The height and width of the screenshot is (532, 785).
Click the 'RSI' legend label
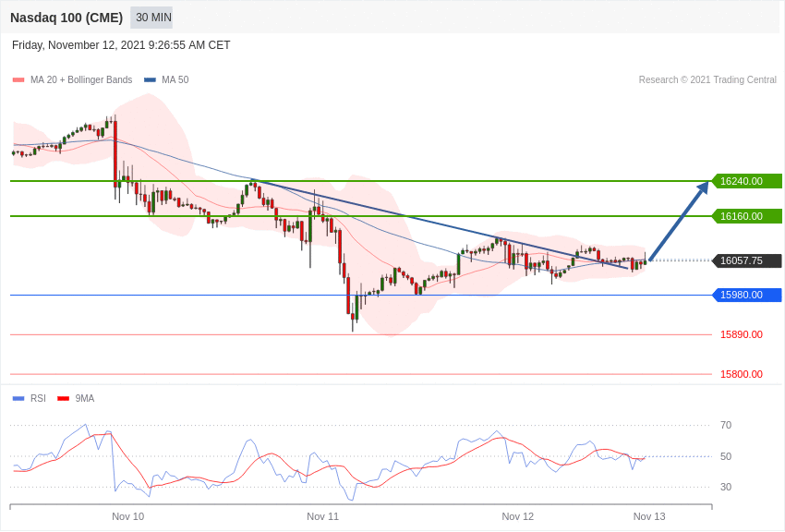(38, 398)
